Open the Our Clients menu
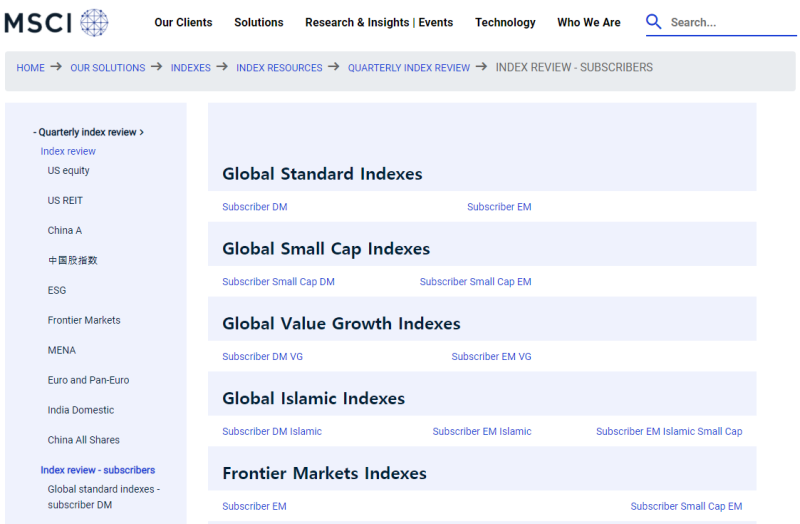The image size is (800, 524). [183, 22]
